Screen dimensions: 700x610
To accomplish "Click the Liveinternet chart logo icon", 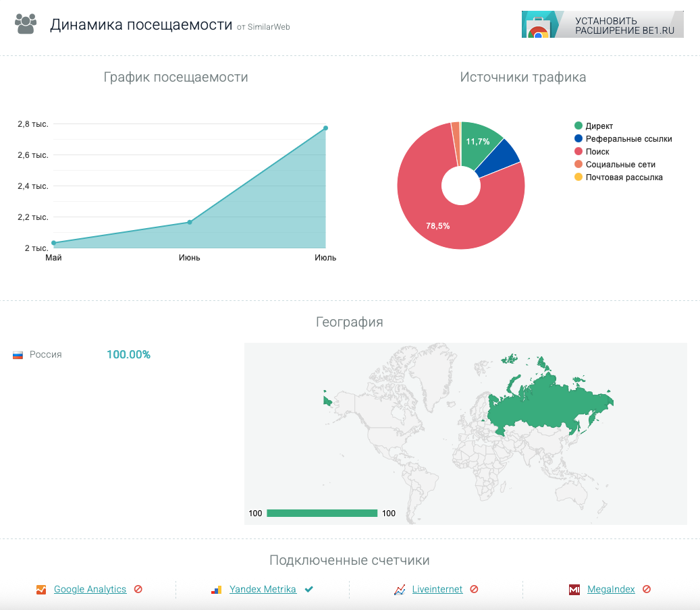I will [x=400, y=590].
